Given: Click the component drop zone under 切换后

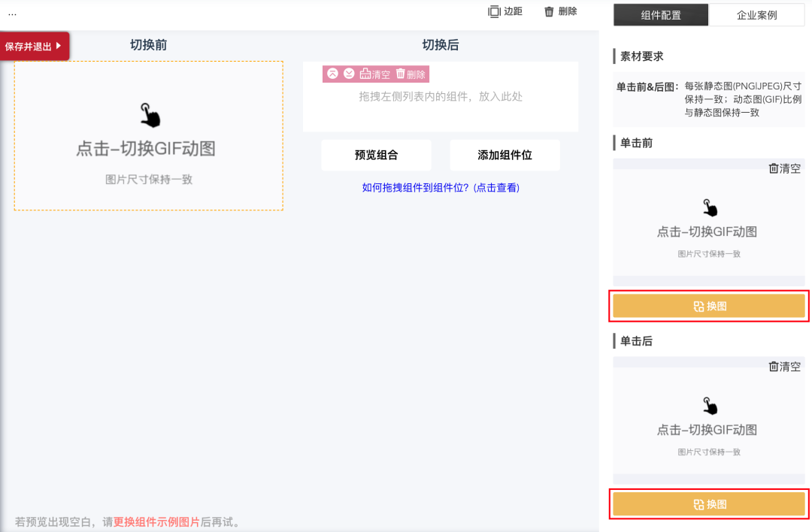Looking at the screenshot, I should 441,101.
